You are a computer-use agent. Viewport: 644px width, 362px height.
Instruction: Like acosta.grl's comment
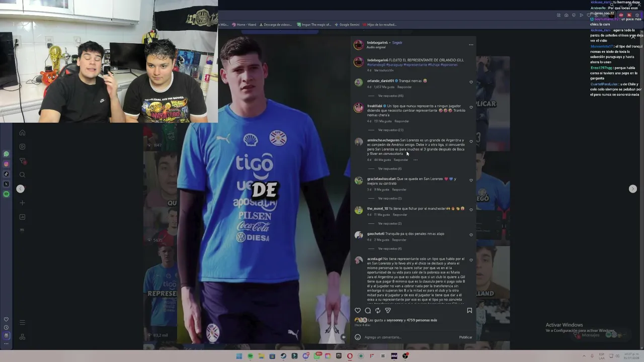click(471, 260)
